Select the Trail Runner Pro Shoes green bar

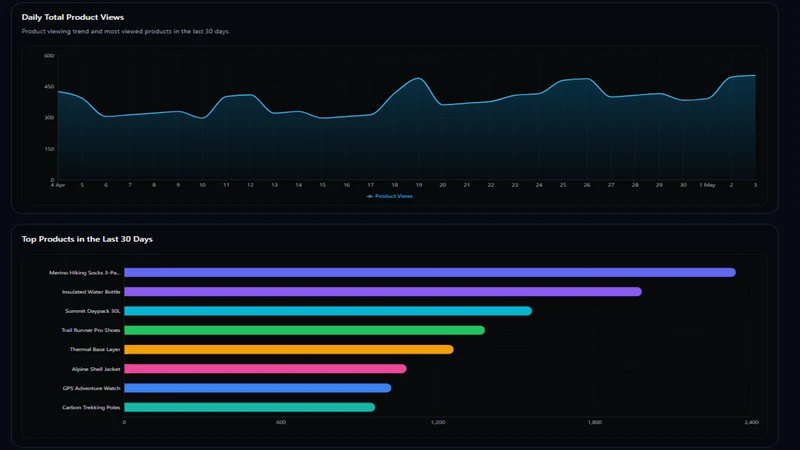(305, 330)
